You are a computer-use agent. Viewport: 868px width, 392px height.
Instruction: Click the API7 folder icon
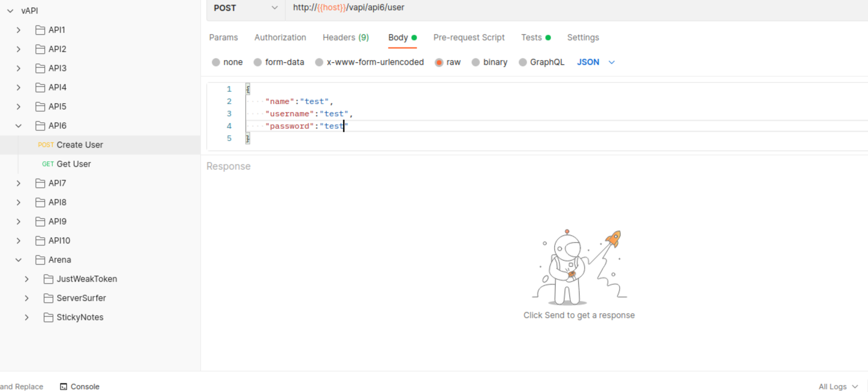pyautogui.click(x=40, y=183)
